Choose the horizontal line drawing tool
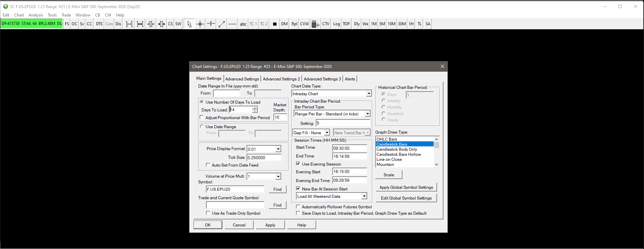The height and width of the screenshot is (249, 644). pyautogui.click(x=232, y=24)
